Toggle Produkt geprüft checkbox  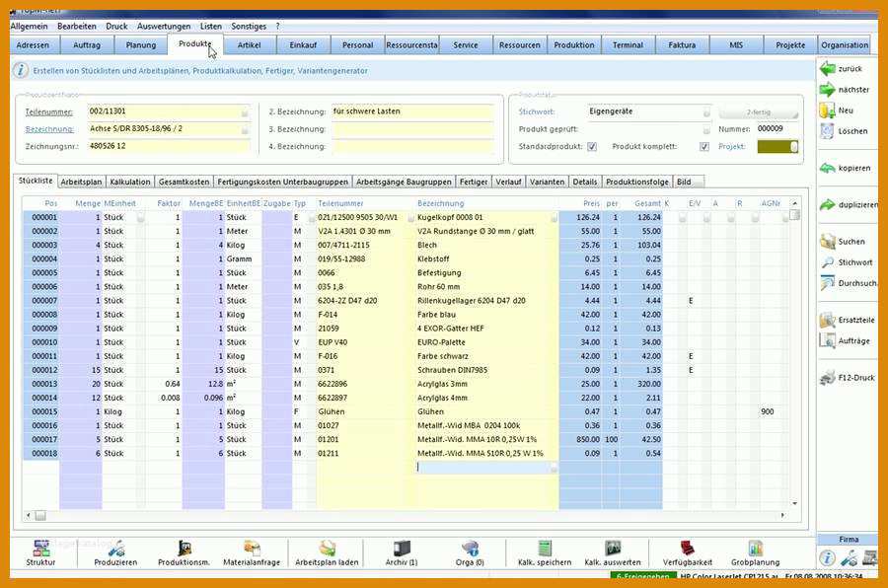(x=706, y=129)
